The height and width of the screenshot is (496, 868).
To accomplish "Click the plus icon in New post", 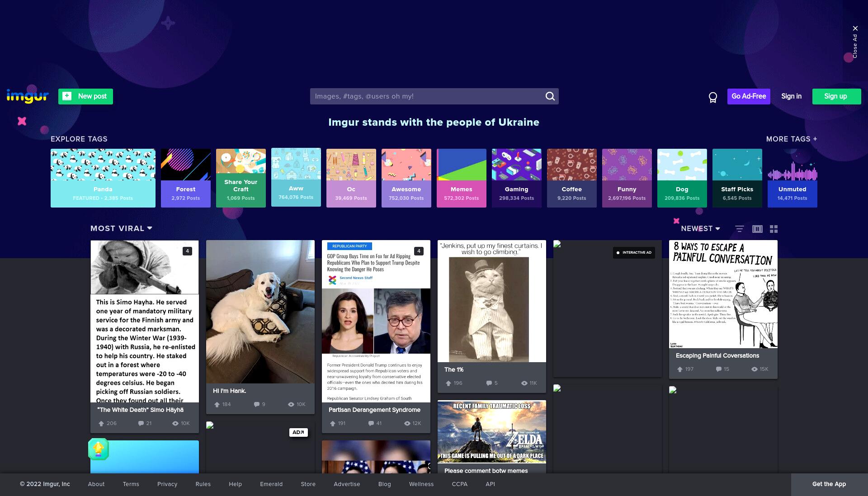I will click(67, 96).
